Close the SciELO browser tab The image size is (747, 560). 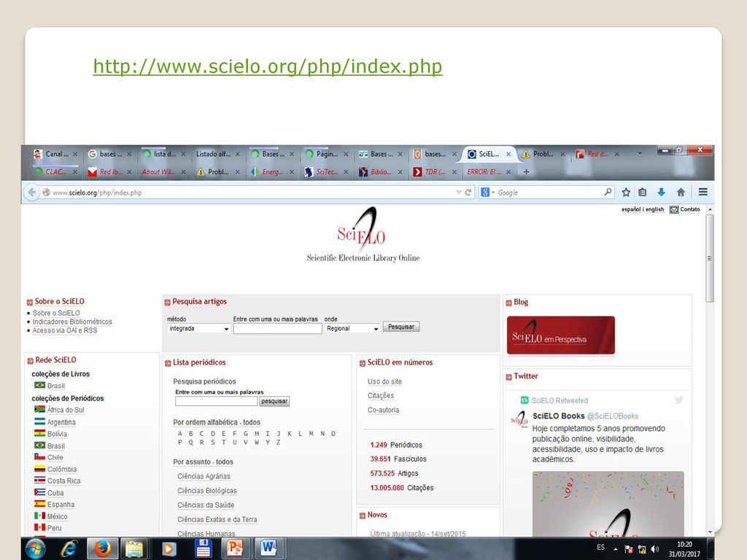pyautogui.click(x=508, y=155)
